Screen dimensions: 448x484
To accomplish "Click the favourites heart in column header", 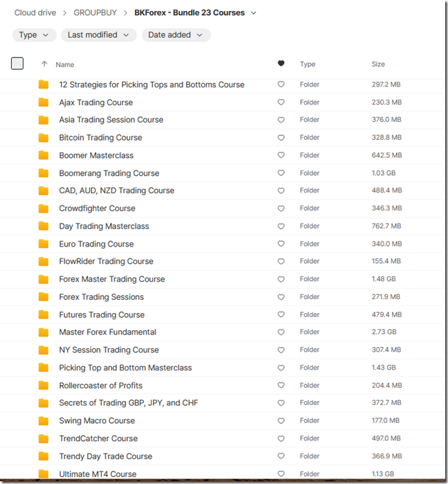I will (x=281, y=63).
